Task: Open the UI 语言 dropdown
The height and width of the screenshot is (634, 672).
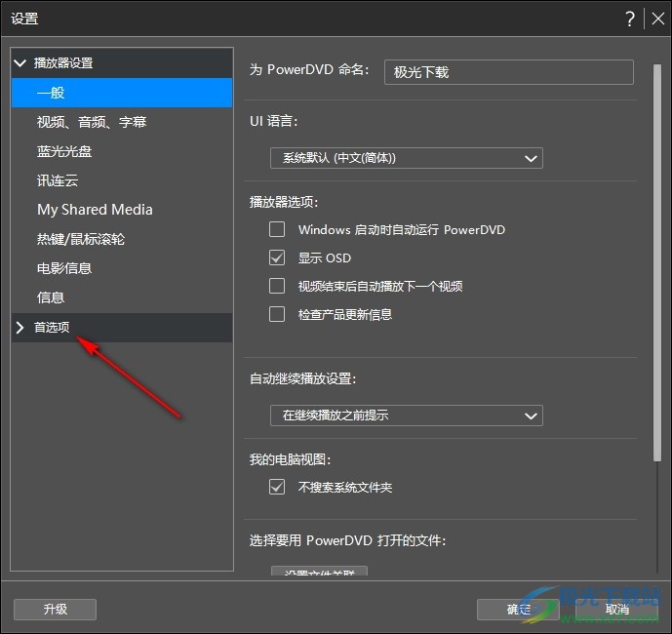Action: [407, 158]
